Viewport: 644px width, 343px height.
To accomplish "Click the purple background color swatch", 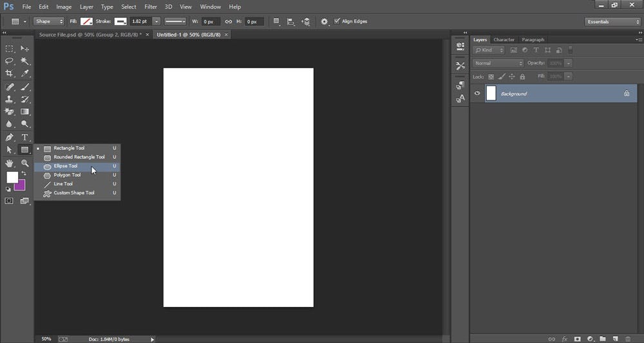I will 21,186.
